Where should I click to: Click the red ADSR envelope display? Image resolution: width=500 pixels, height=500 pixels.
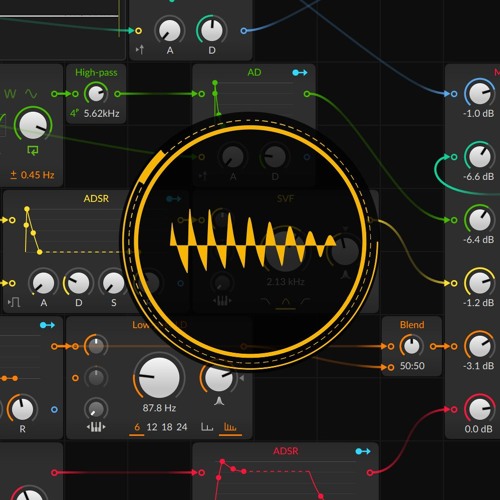[285, 479]
